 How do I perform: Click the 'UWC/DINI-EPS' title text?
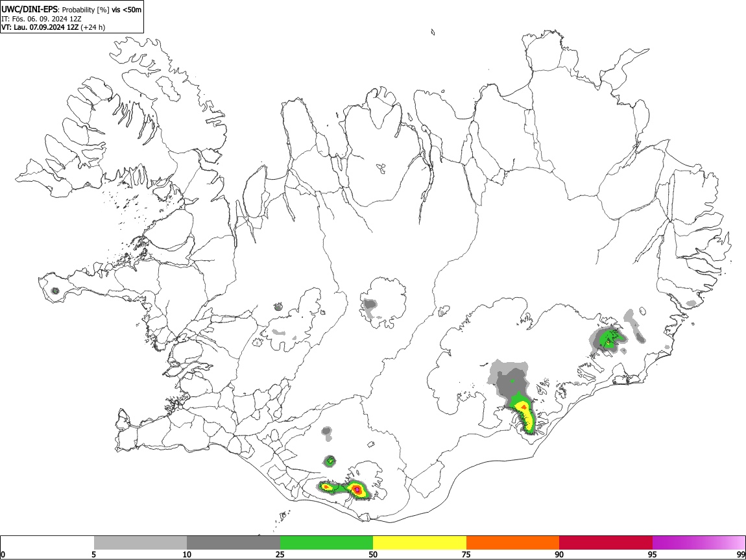pyautogui.click(x=29, y=10)
